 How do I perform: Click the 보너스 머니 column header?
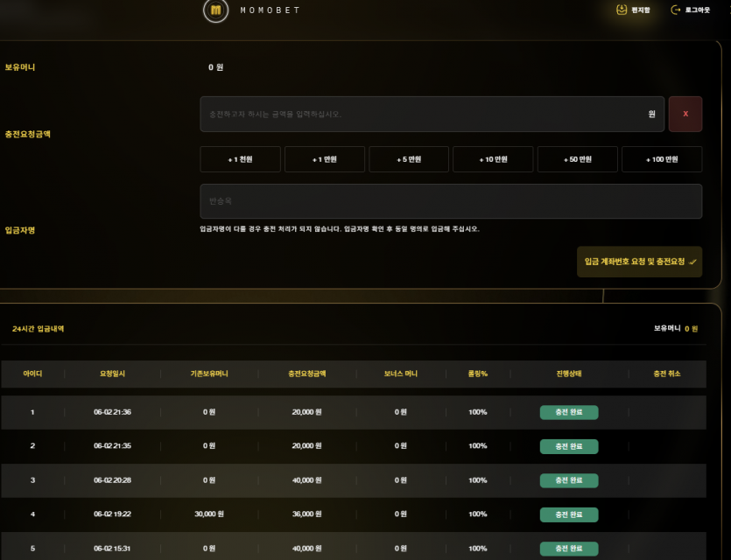point(400,374)
